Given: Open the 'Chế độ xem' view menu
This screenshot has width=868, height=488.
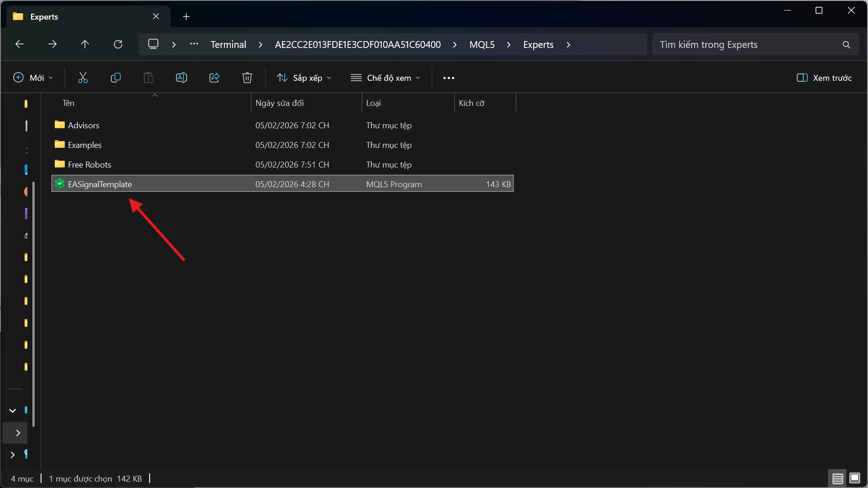Looking at the screenshot, I should pyautogui.click(x=385, y=78).
